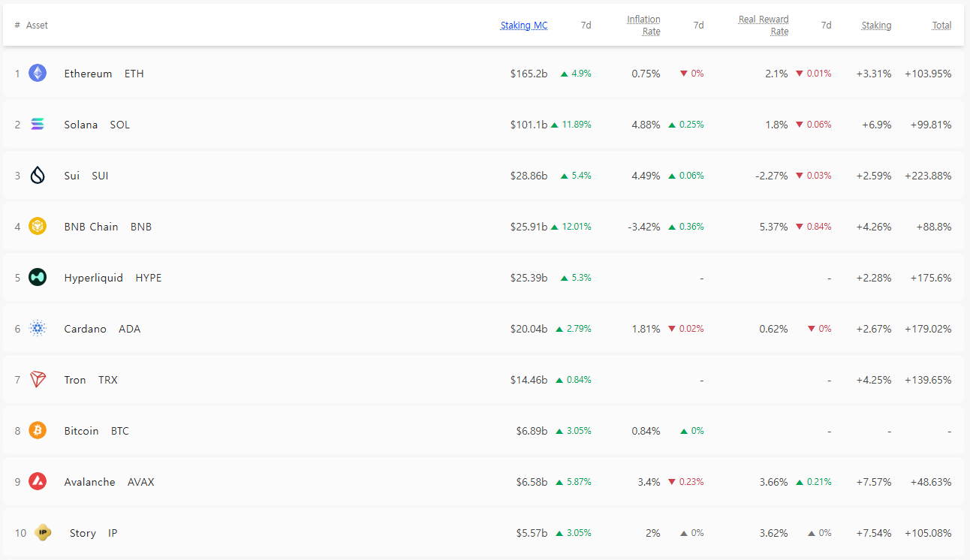Viewport: 970px width, 560px height.
Task: Click the Sui droplet logo icon
Action: [x=38, y=175]
